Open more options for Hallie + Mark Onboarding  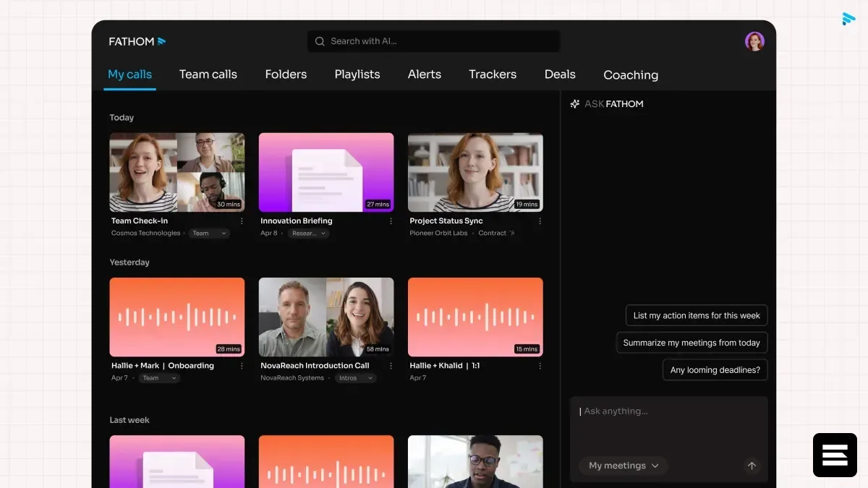(242, 366)
